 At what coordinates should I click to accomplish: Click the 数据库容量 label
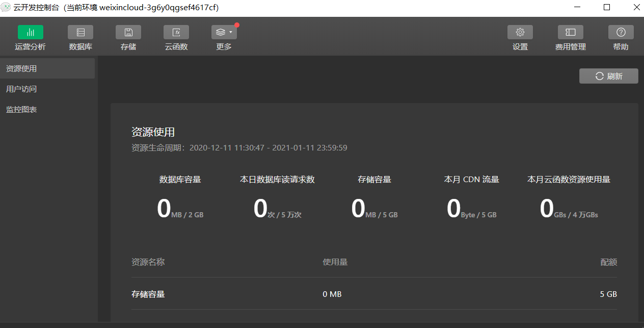point(180,180)
